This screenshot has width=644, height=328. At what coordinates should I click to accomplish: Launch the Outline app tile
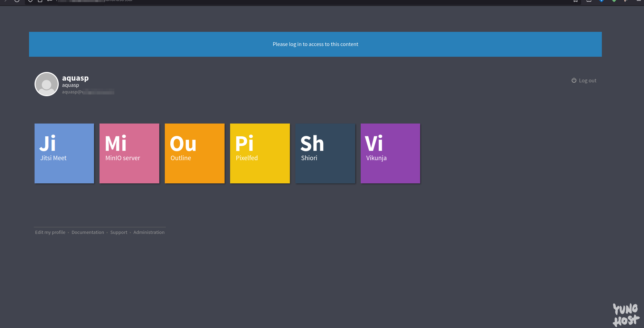[195, 153]
